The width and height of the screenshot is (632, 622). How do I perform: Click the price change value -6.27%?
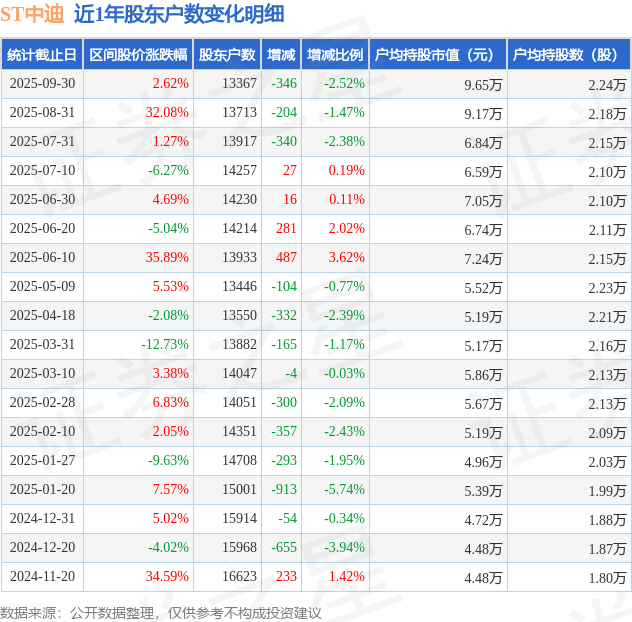click(x=168, y=171)
